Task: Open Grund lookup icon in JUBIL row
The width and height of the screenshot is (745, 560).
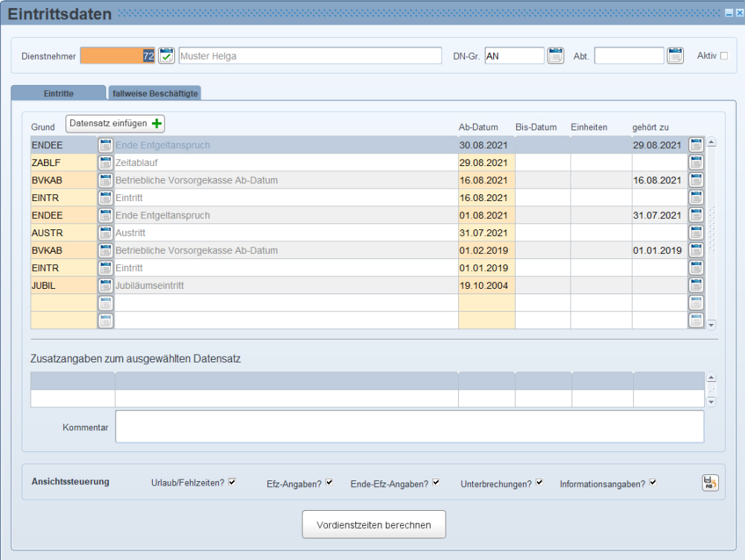Action: point(106,285)
